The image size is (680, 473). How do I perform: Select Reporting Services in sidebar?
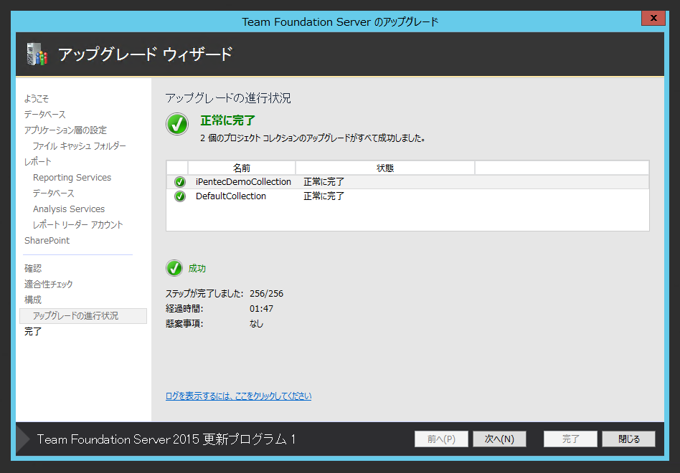click(72, 177)
